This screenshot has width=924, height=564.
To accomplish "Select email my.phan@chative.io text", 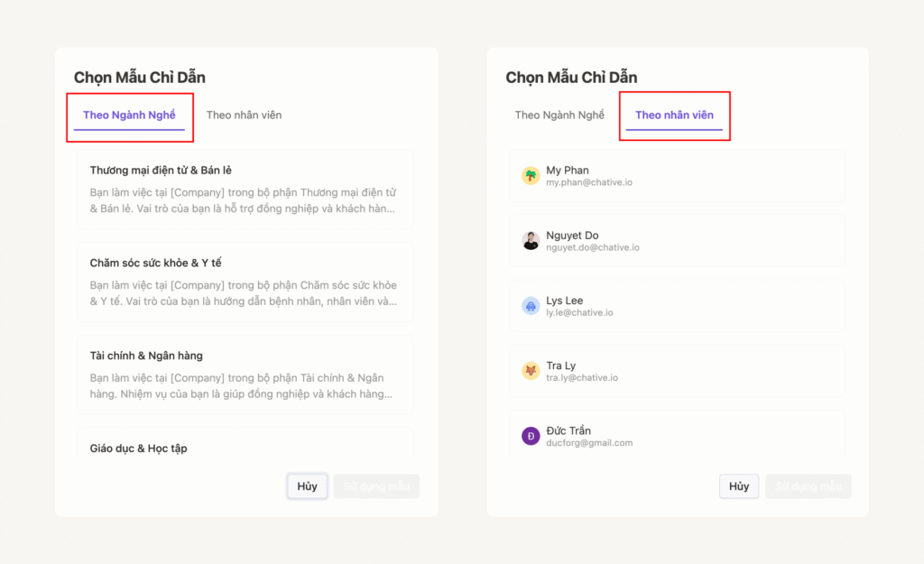I will (x=589, y=183).
